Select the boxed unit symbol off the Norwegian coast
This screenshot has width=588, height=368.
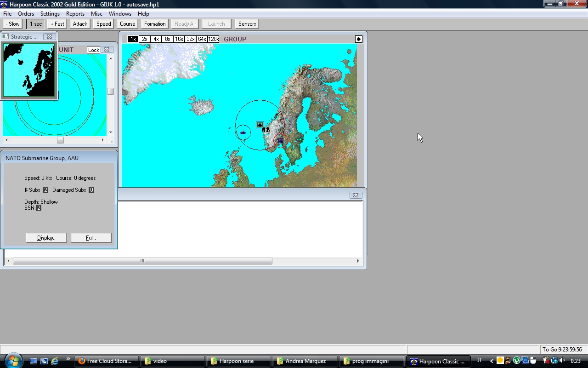(x=260, y=125)
